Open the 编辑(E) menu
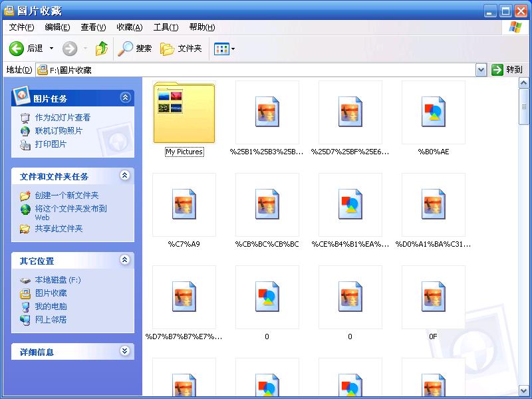This screenshot has height=399, width=532. (x=57, y=27)
